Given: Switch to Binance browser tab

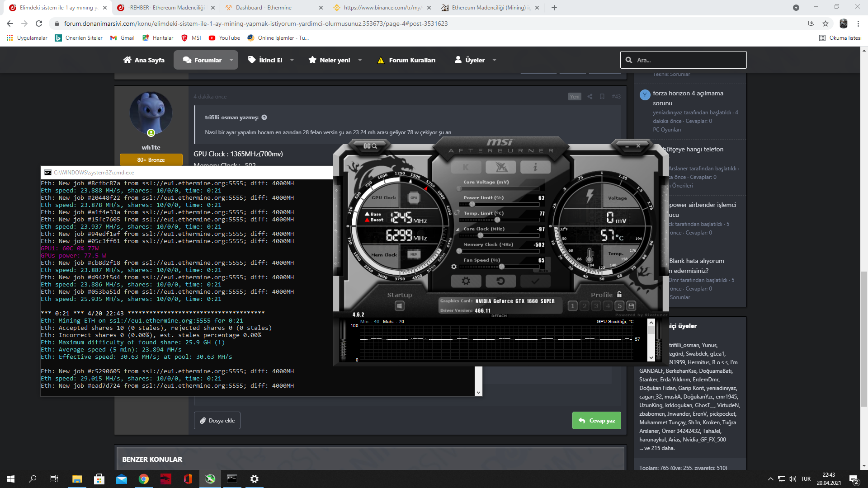Looking at the screenshot, I should coord(382,8).
